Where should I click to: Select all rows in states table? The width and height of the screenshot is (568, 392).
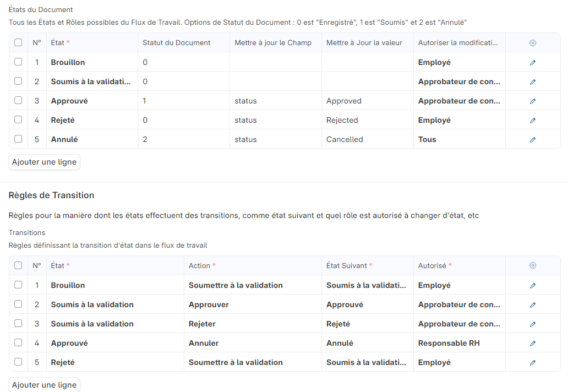click(x=18, y=42)
